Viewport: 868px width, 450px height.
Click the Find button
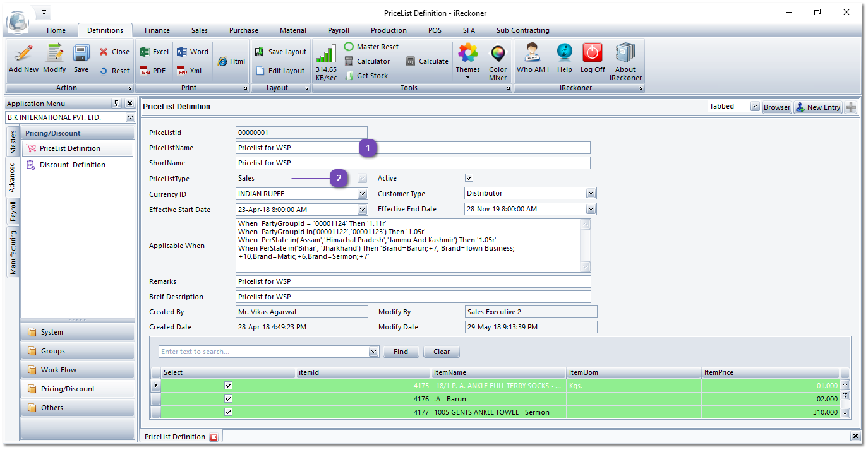point(401,352)
